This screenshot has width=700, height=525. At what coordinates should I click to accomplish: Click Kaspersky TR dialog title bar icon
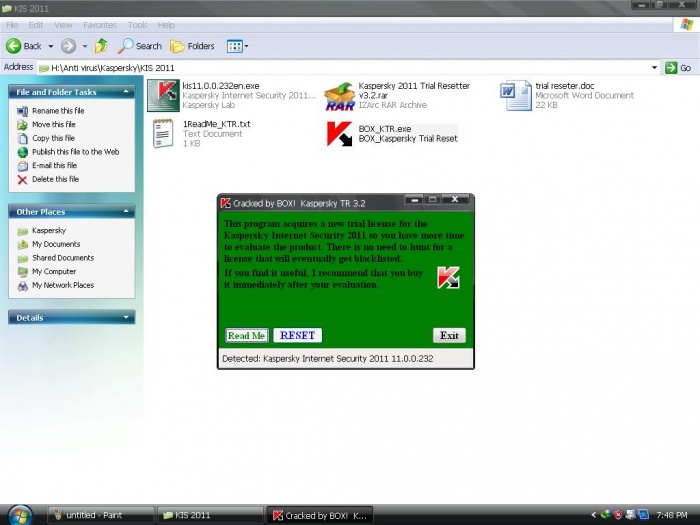(x=225, y=203)
